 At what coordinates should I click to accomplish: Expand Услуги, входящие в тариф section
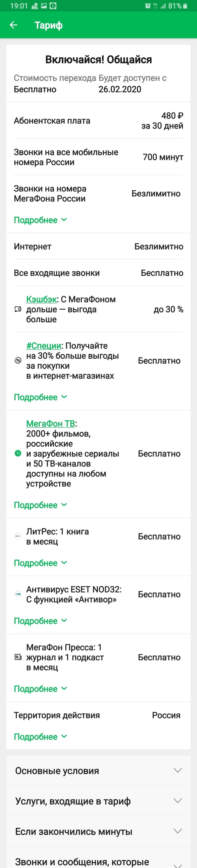click(98, 801)
